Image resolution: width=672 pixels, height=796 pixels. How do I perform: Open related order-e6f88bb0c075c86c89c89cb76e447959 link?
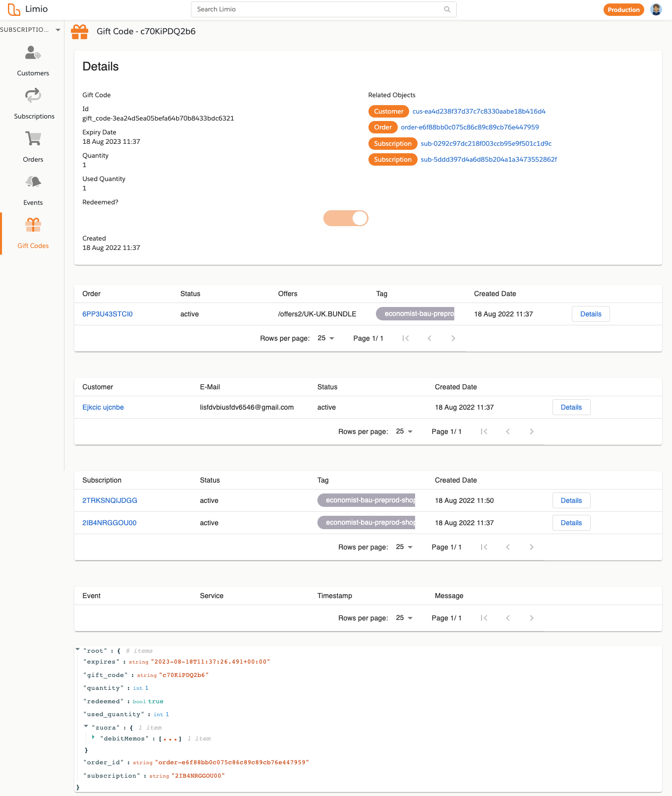click(x=470, y=127)
